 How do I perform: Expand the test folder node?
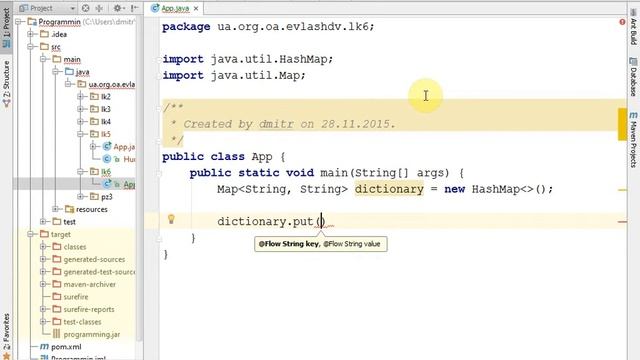(x=43, y=222)
